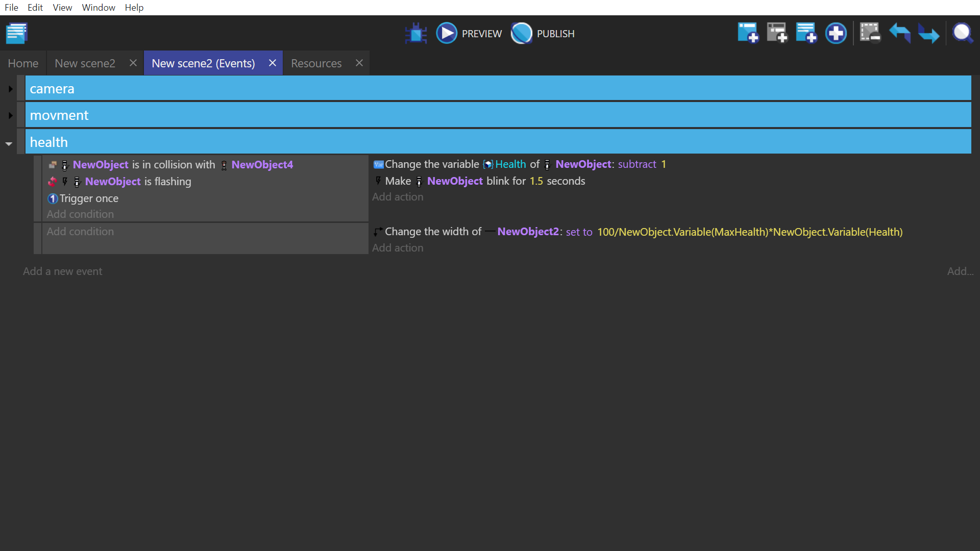Add action below the blink action
Viewport: 980px width, 551px height.
click(398, 197)
